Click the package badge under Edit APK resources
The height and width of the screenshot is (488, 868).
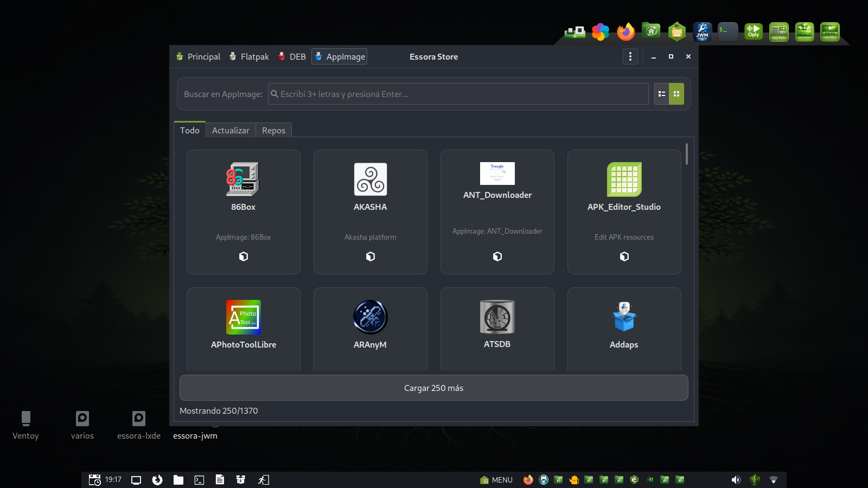[624, 256]
